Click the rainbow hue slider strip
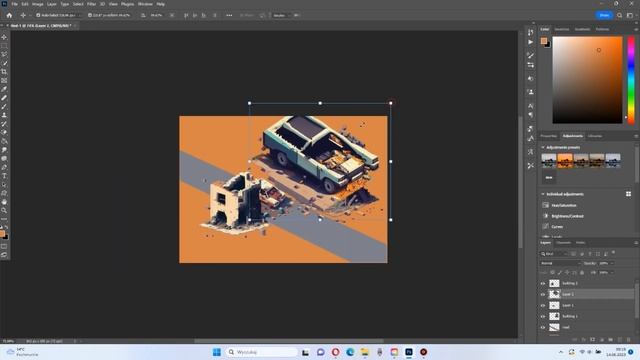This screenshot has height=360, width=640. (631, 80)
